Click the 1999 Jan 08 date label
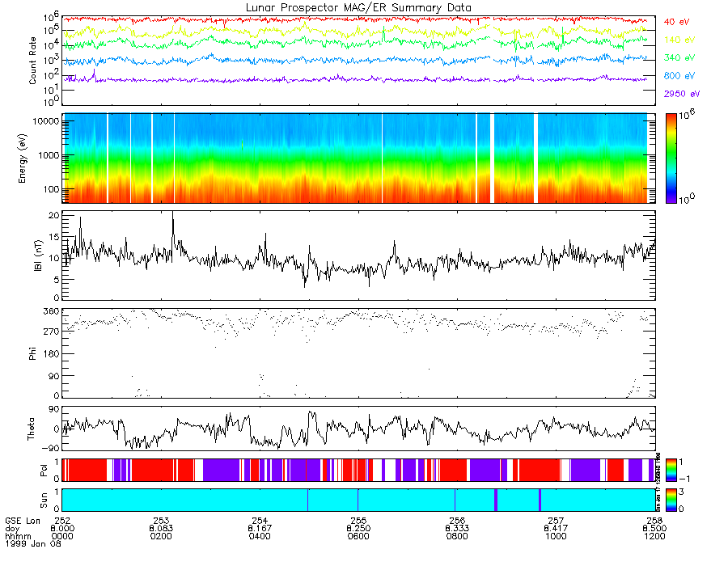728x566 pixels. tap(33, 543)
